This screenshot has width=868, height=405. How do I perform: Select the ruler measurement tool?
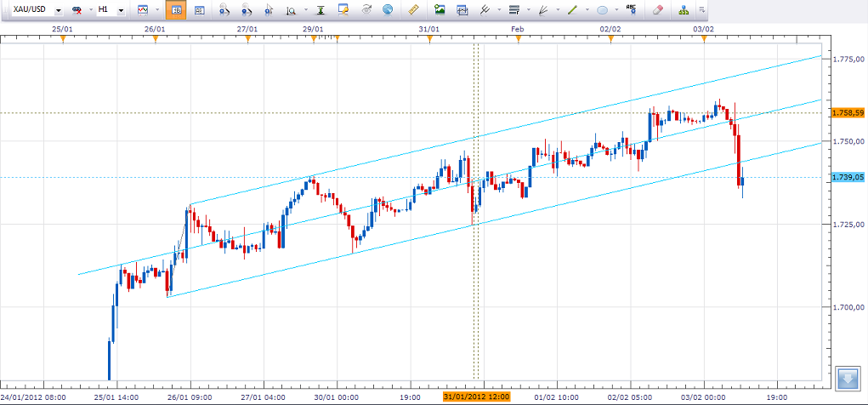click(x=412, y=10)
